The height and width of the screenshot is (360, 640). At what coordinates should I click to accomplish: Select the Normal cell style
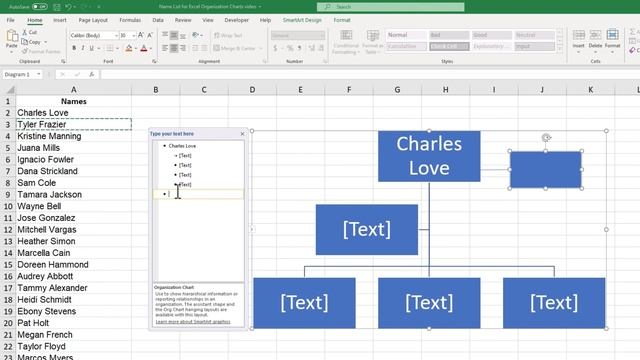point(407,35)
